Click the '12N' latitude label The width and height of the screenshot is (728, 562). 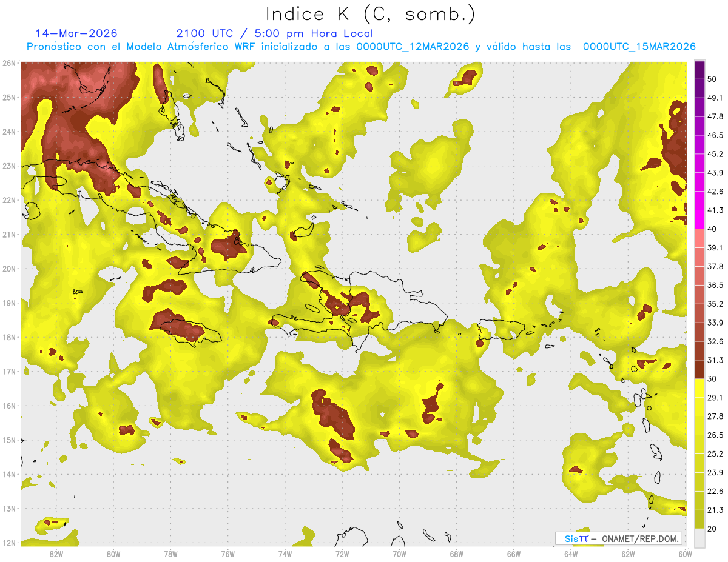pyautogui.click(x=9, y=543)
